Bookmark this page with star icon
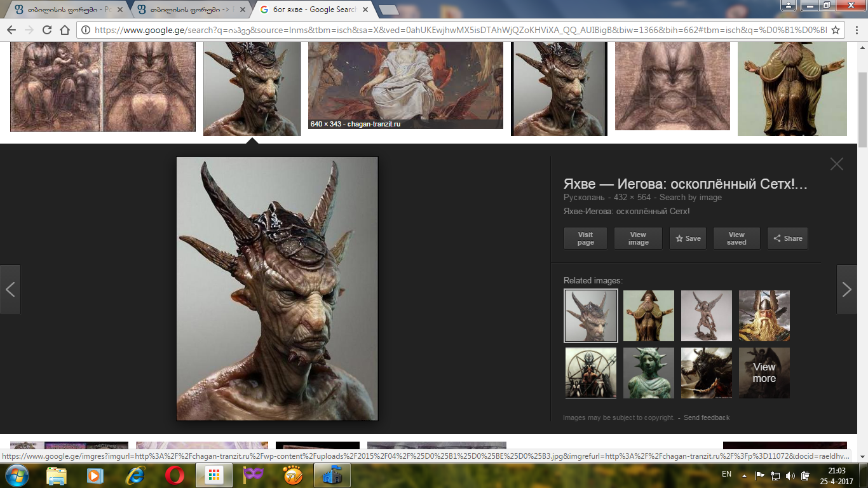 click(836, 30)
